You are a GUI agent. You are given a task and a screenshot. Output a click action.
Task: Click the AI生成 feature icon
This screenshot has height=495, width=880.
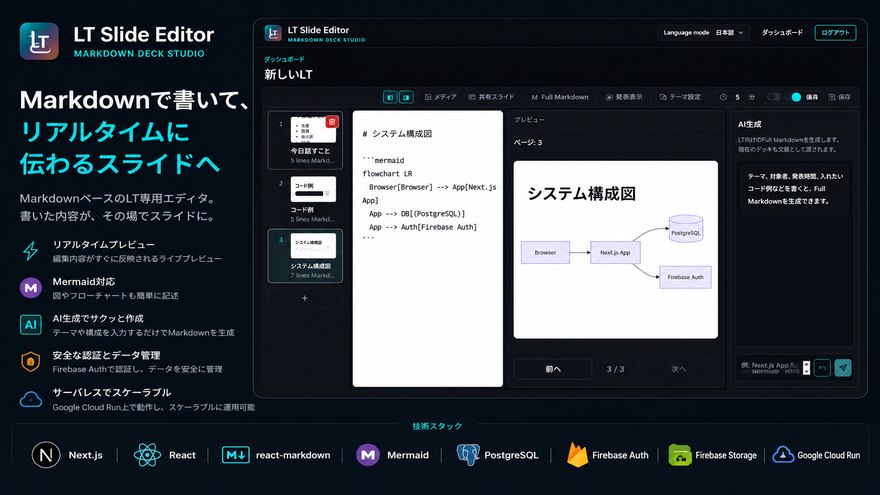pos(31,324)
